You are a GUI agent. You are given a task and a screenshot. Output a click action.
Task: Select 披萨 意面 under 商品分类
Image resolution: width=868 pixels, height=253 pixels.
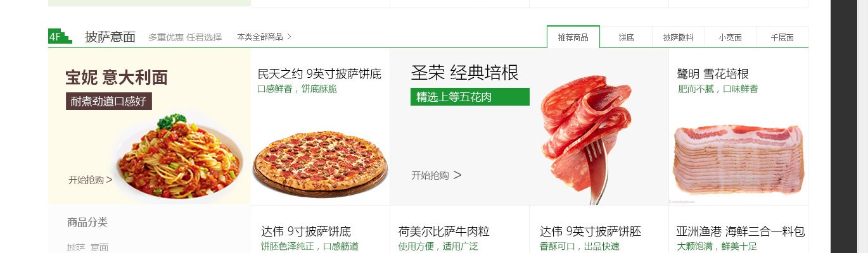coord(87,247)
